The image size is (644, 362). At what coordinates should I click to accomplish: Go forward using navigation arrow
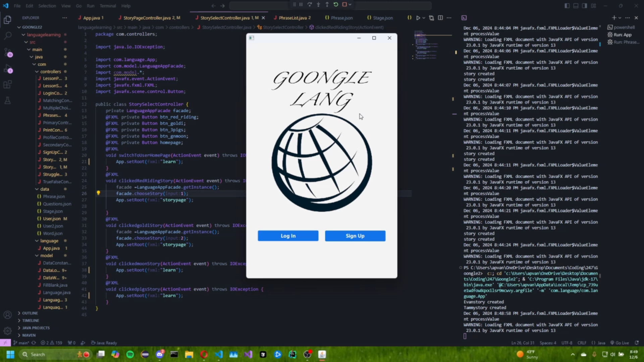point(222,6)
